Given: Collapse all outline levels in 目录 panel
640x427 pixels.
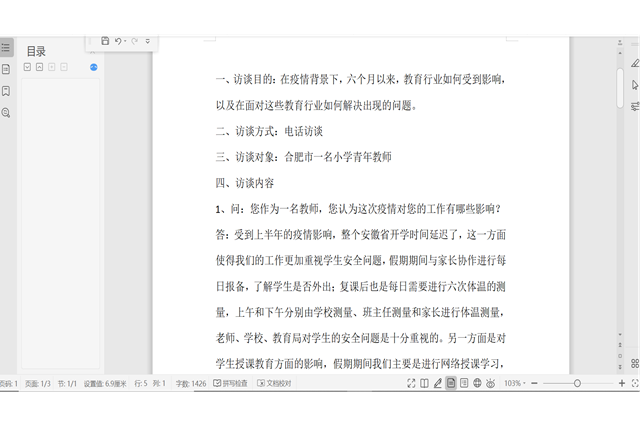Looking at the screenshot, I should point(39,67).
